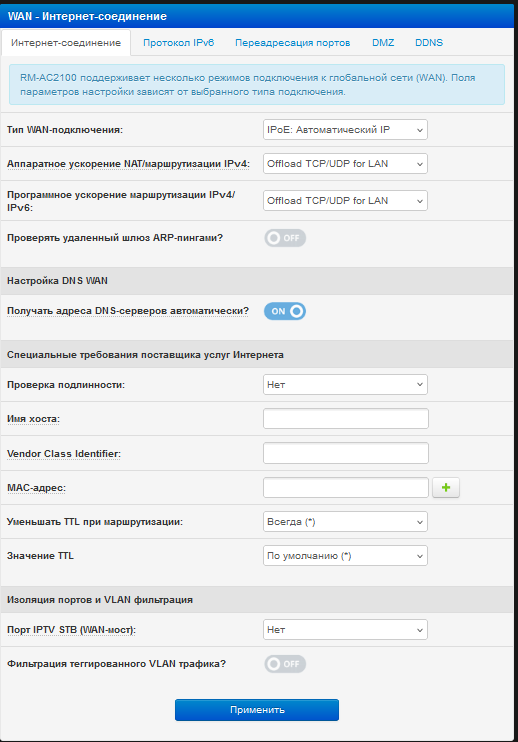Open the Значение TTL dropdown
This screenshot has width=518, height=742.
pos(345,556)
